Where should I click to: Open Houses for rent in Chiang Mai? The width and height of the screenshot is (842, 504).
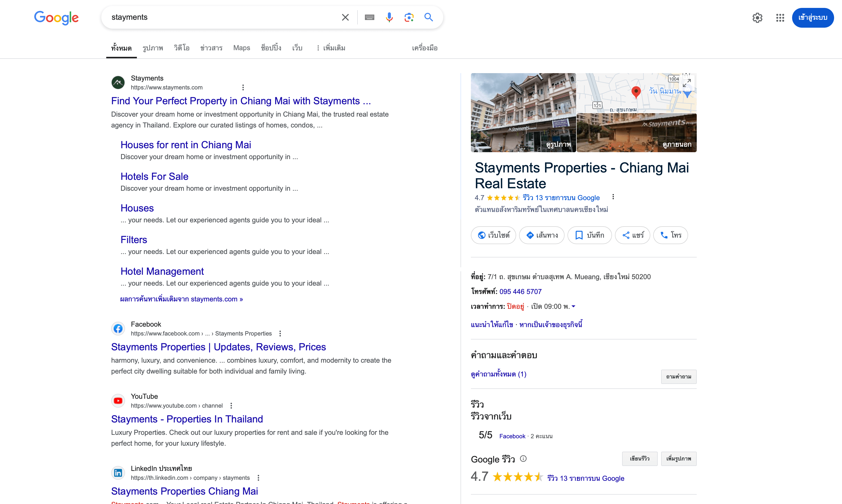186,145
